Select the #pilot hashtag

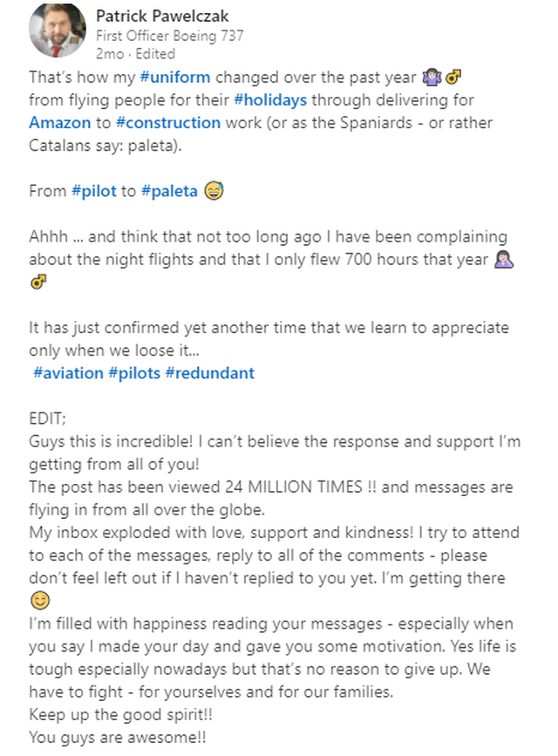pyautogui.click(x=94, y=191)
